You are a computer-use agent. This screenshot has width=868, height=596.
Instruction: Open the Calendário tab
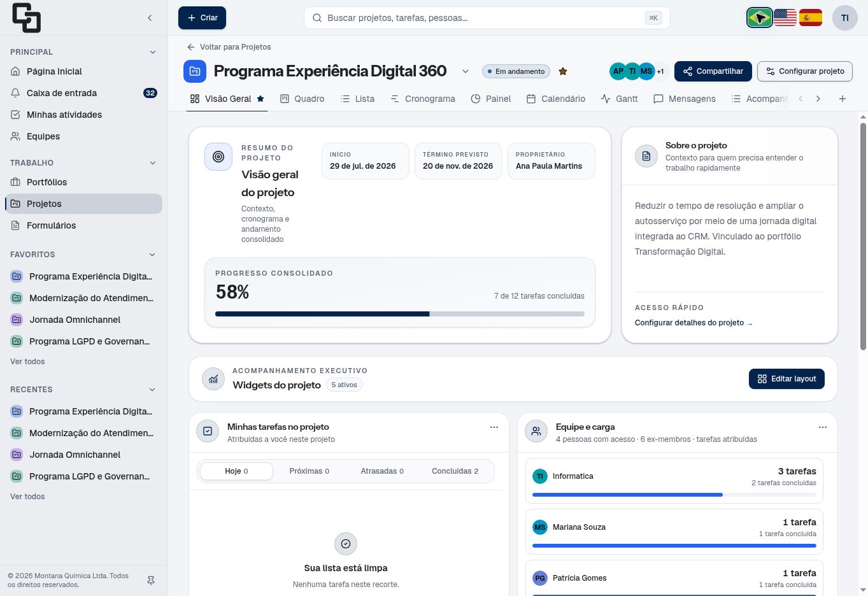point(556,99)
